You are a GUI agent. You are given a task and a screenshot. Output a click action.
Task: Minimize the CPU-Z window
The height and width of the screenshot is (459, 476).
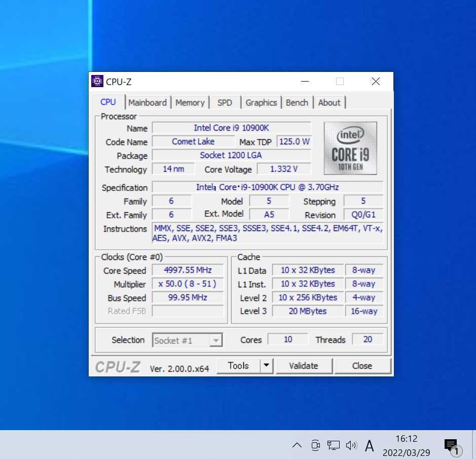coord(305,81)
